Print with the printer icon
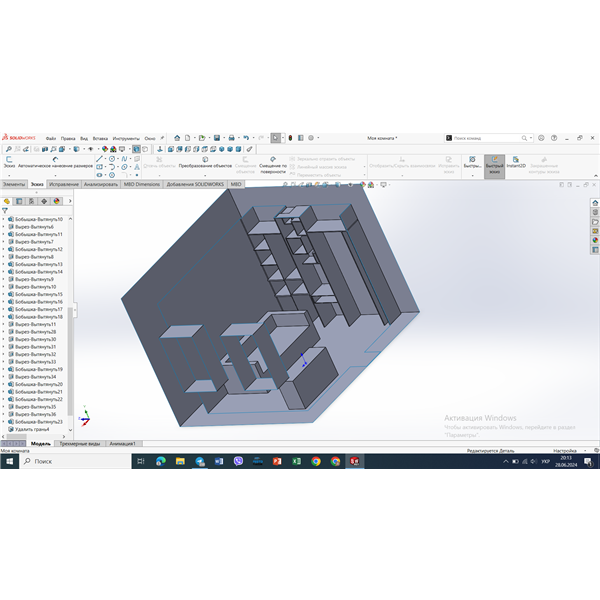This screenshot has height=600, width=600. point(232,138)
